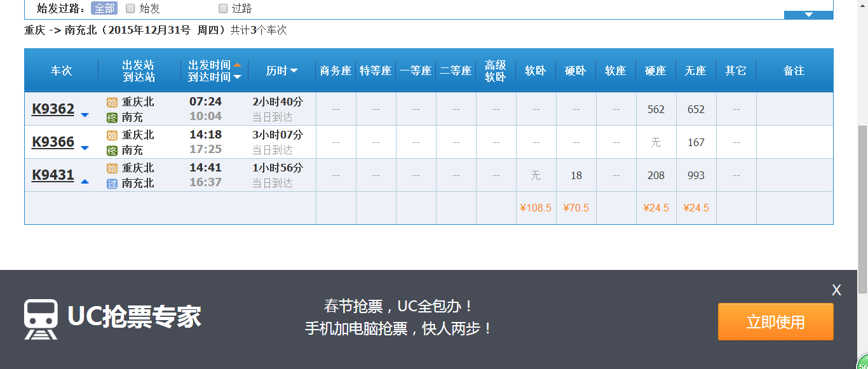868x369 pixels.
Task: Open the K9366 train number link
Action: [x=53, y=142]
